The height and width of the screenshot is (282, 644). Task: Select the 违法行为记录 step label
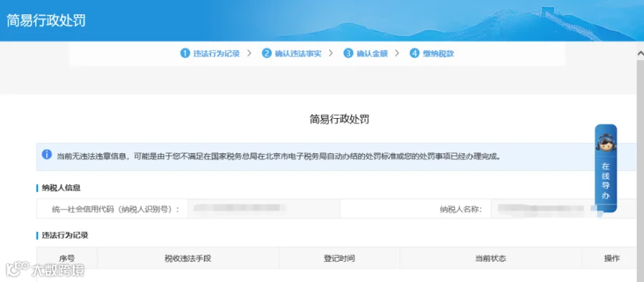tap(216, 54)
